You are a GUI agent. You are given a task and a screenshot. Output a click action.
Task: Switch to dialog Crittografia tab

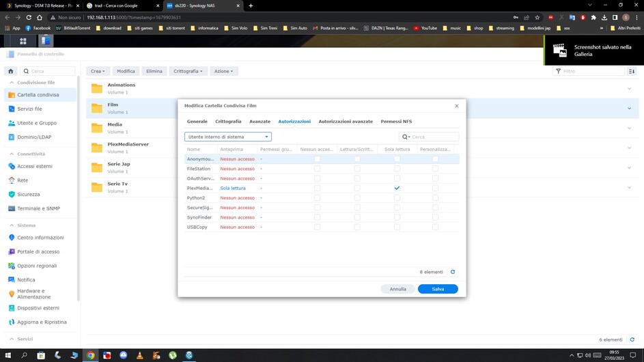point(228,122)
